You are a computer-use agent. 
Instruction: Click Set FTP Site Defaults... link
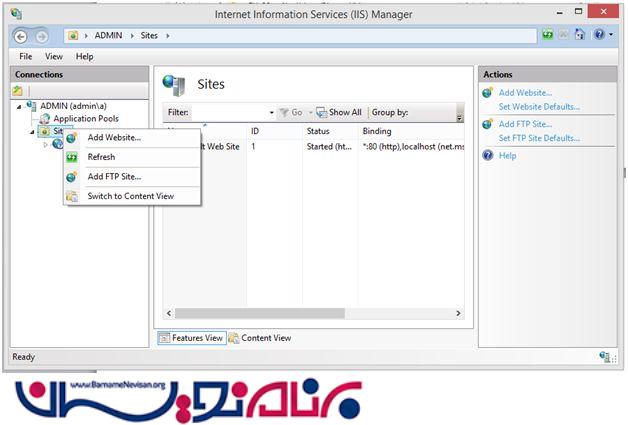[539, 138]
